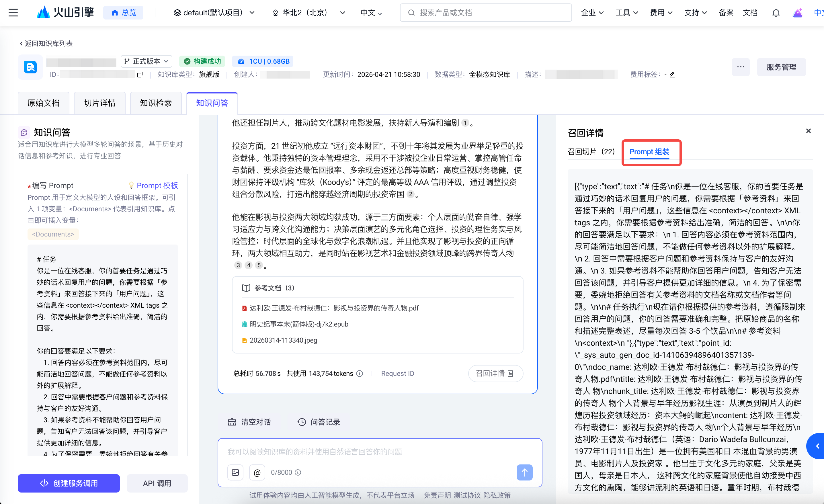The height and width of the screenshot is (504, 824).
Task: Open the default project selector dropdown
Action: click(x=214, y=13)
